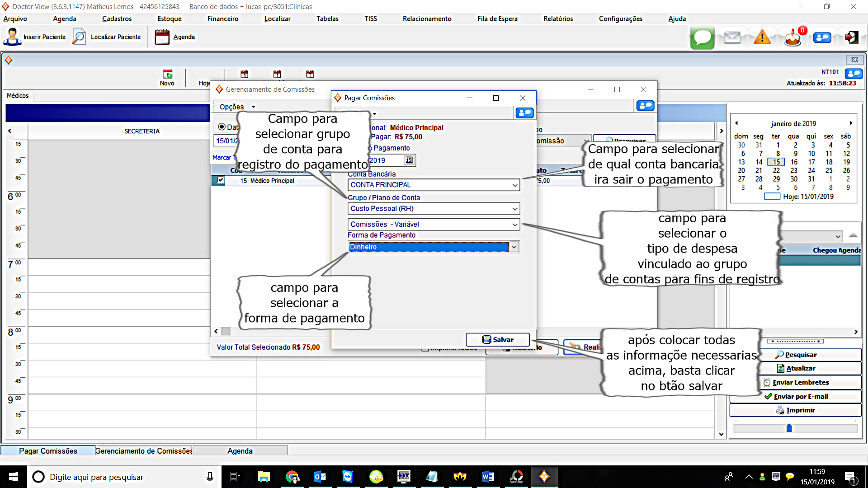868x488 pixels.
Task: Switch to Gerenciamento de Comissões bottom tab
Action: [144, 451]
